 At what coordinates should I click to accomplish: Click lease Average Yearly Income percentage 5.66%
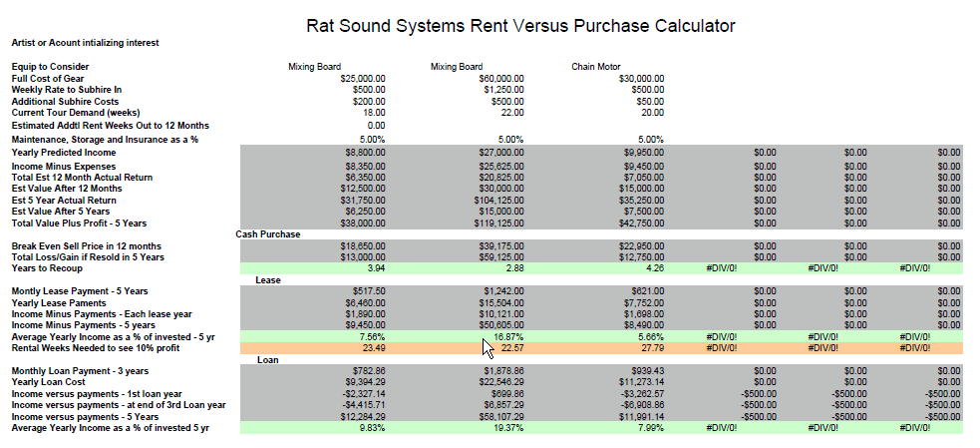(x=652, y=336)
